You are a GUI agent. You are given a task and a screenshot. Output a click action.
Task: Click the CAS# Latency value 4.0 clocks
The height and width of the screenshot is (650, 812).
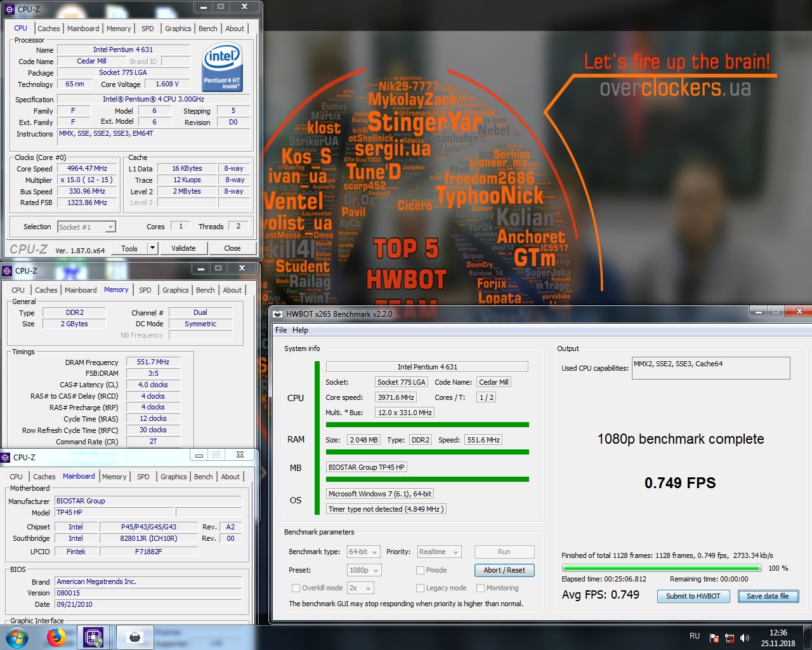point(153,385)
